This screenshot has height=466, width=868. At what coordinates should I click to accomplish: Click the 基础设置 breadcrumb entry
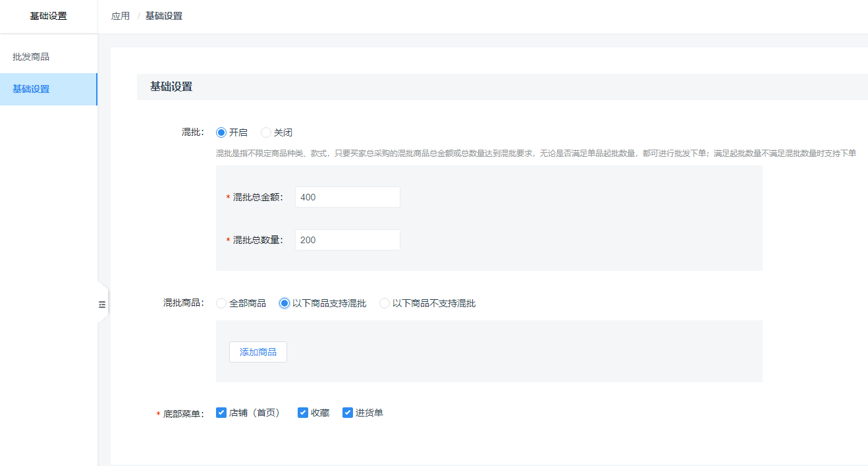pos(165,15)
